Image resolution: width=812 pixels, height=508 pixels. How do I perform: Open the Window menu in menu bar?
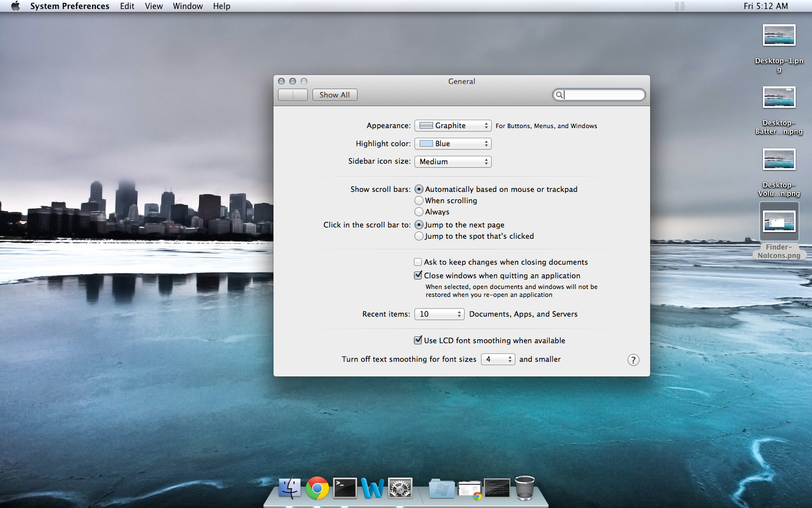pyautogui.click(x=188, y=6)
